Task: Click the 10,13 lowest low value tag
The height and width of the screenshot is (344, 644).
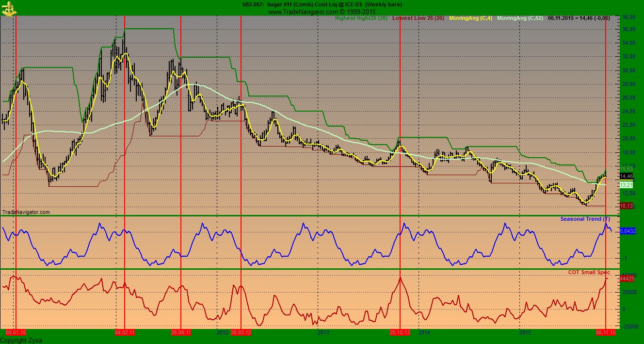Action: (627, 206)
